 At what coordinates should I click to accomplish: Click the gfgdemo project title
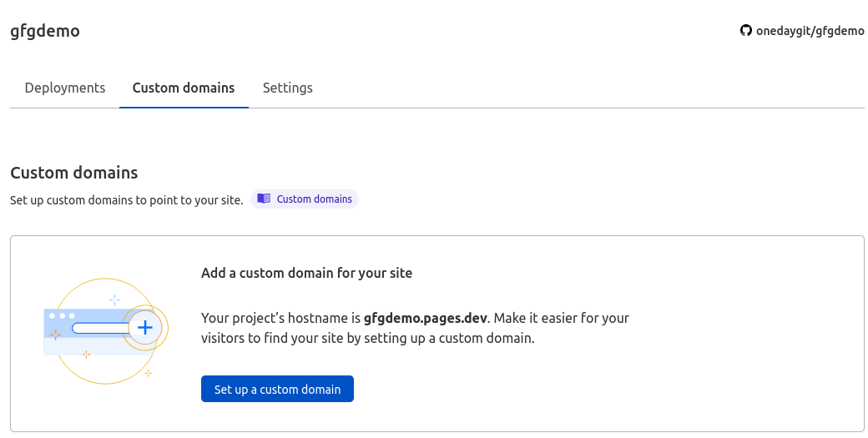pos(45,31)
